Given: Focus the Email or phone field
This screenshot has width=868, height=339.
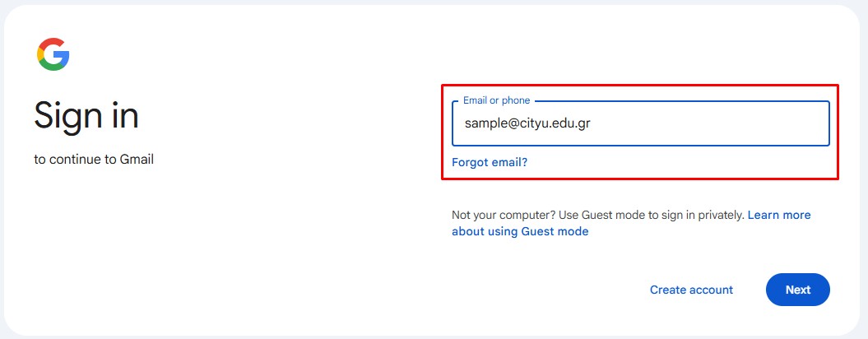Looking at the screenshot, I should click(640, 123).
